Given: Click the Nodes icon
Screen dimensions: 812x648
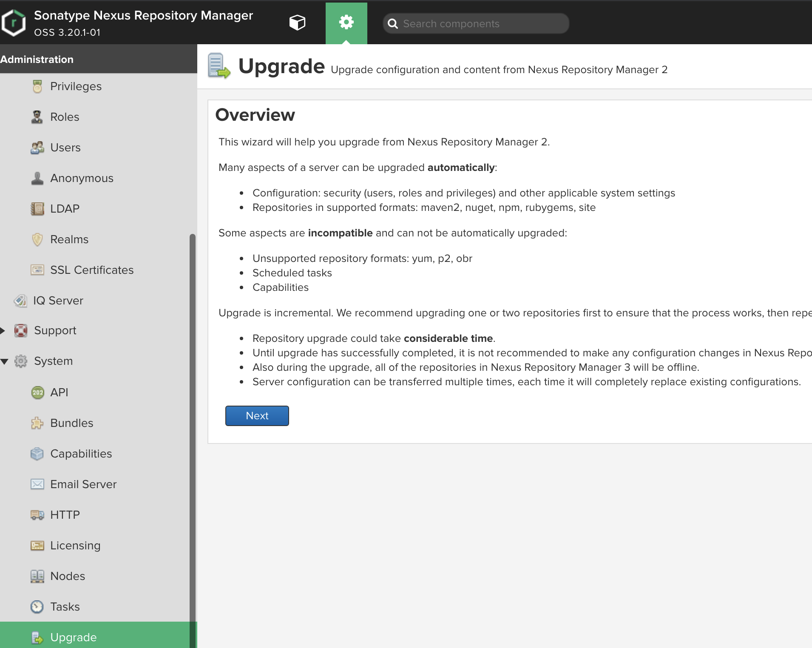Looking at the screenshot, I should point(37,576).
